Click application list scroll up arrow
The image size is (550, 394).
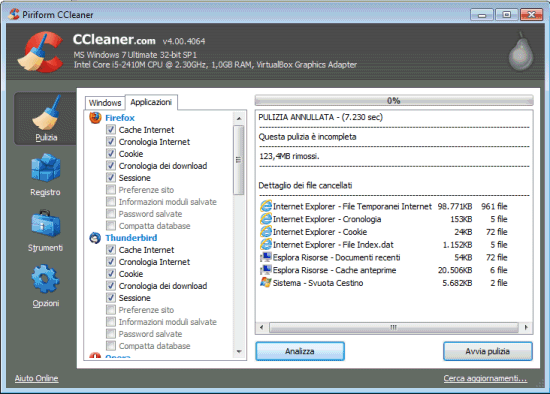click(239, 119)
